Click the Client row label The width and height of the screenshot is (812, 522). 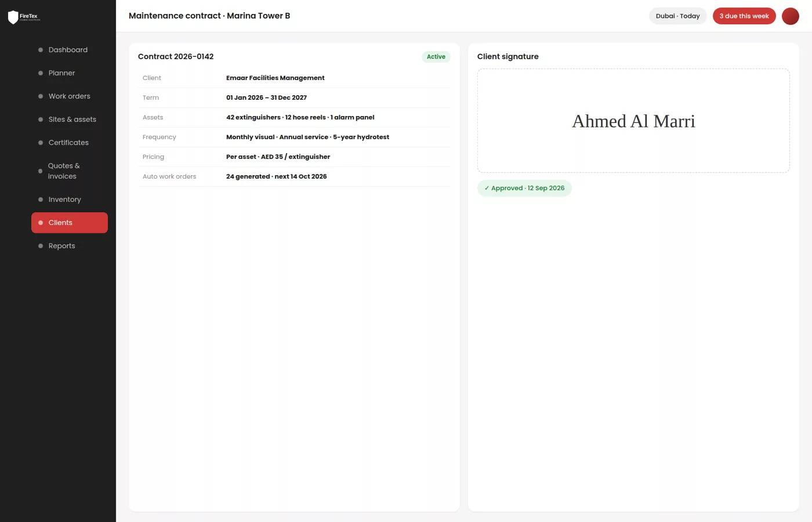(152, 78)
